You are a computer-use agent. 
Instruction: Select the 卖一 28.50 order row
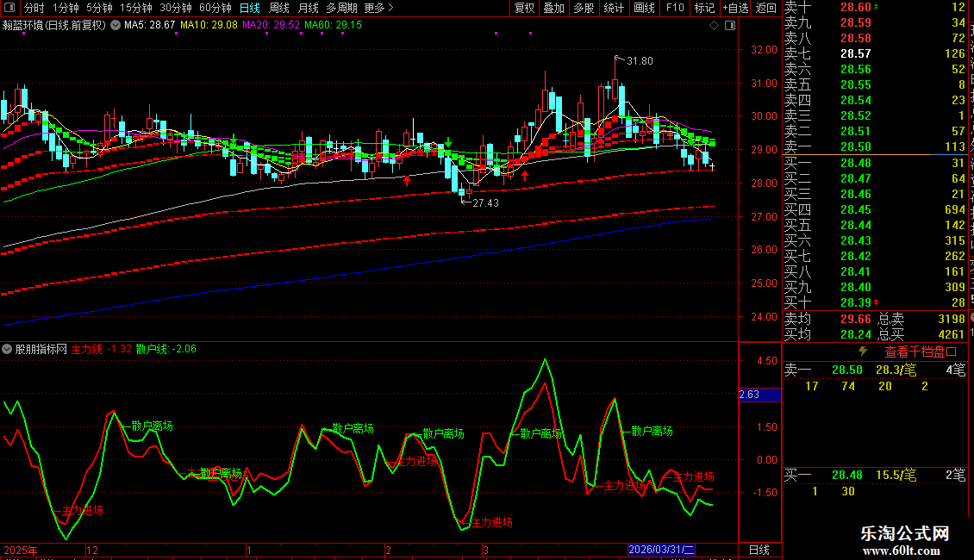875,147
